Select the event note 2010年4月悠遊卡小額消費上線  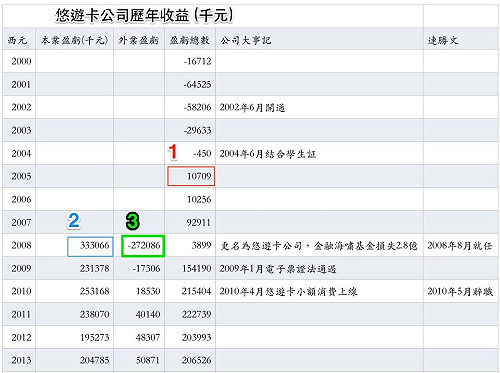coord(288,292)
